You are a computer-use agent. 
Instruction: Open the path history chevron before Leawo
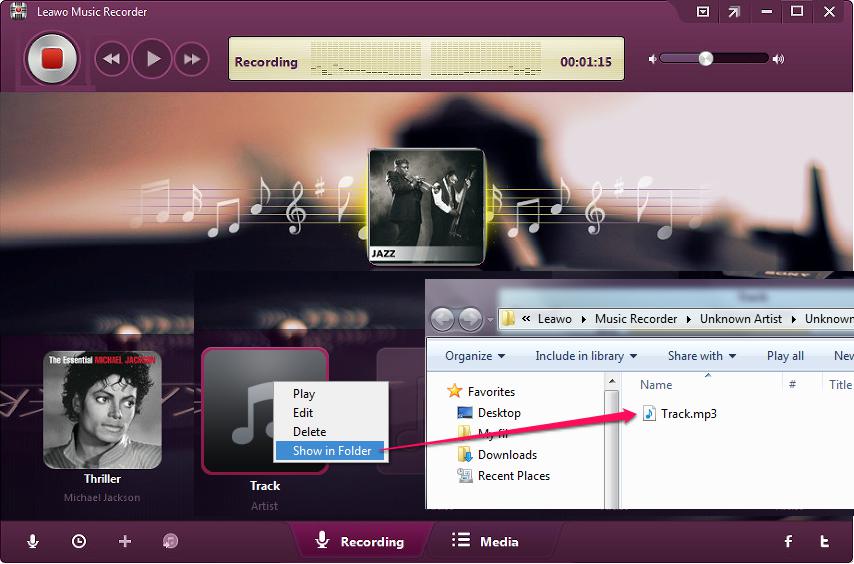(x=526, y=319)
